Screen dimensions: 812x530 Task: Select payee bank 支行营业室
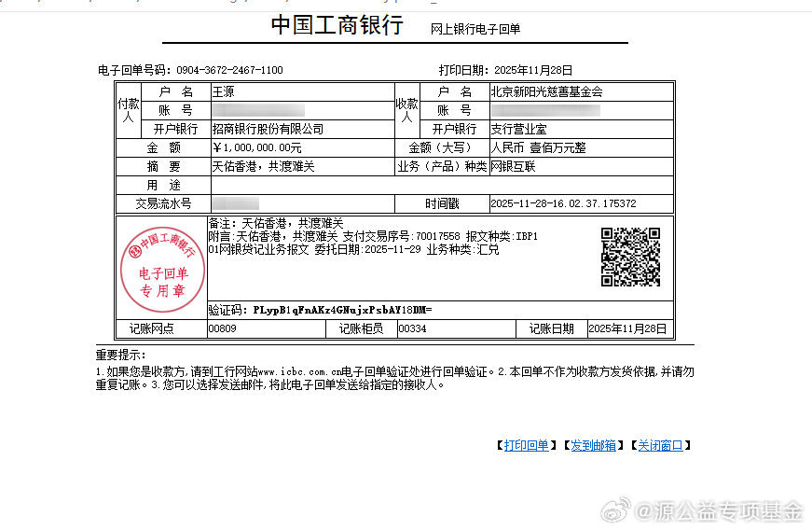point(518,129)
